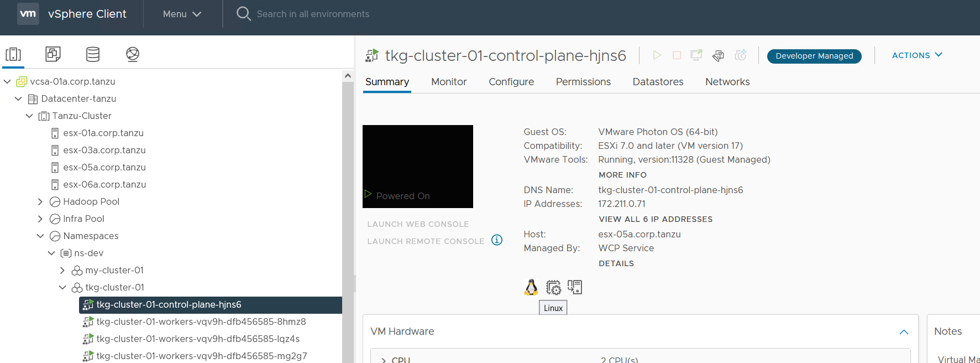Click the Launch Console toolbar icon
This screenshot has height=363, width=980.
[696, 55]
